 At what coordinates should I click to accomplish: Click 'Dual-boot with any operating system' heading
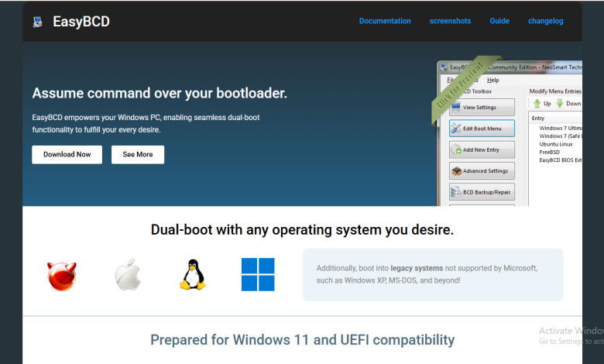(302, 229)
